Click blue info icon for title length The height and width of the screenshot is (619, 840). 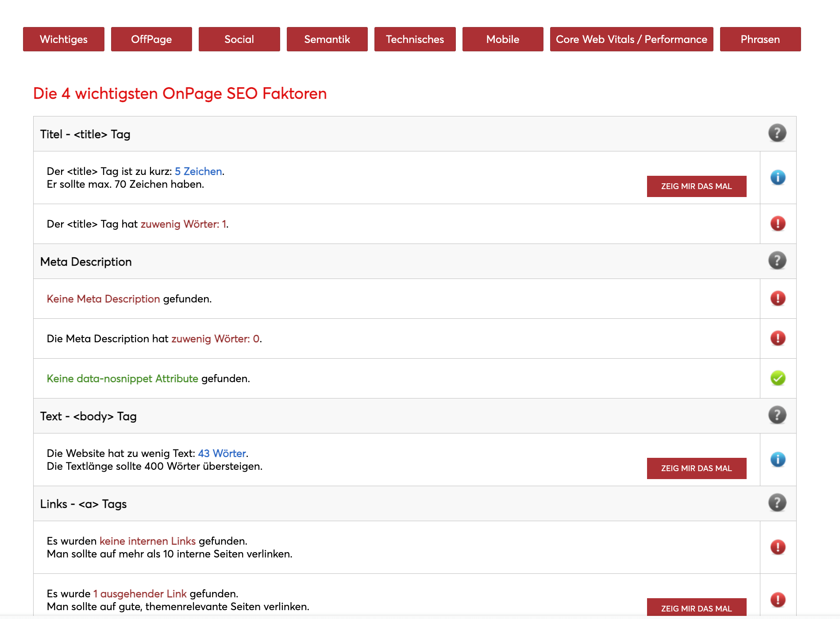coord(778,178)
